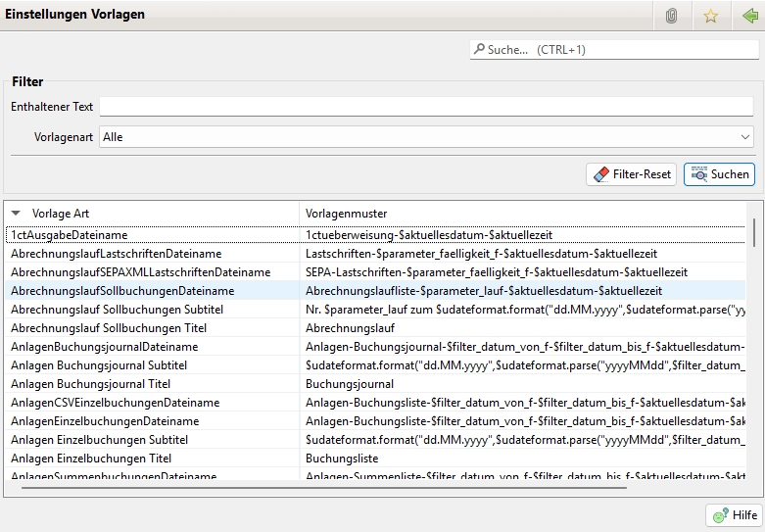Viewport: 765px width, 532px height.
Task: Focus the Enthaltener Text input field
Action: click(x=426, y=106)
